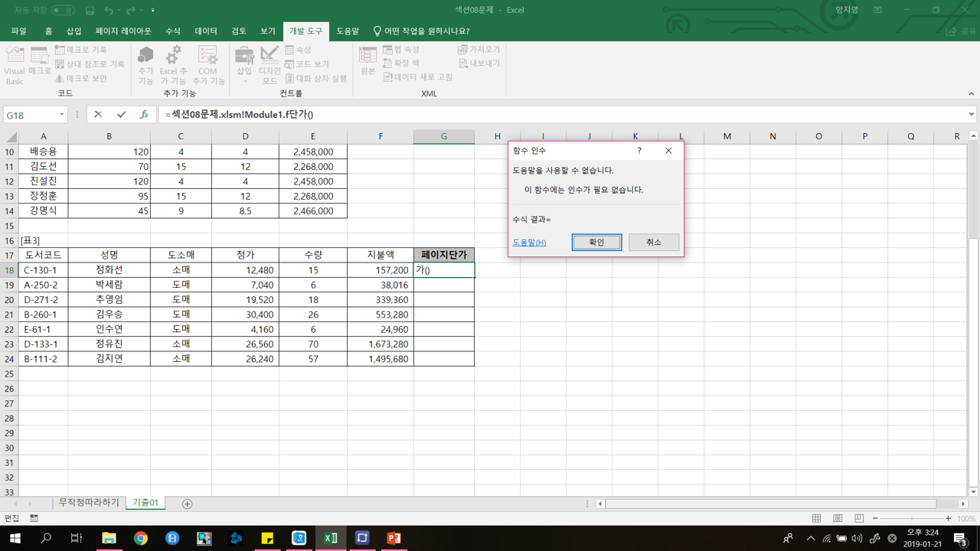Click the Insert Function fx icon

pos(144,115)
